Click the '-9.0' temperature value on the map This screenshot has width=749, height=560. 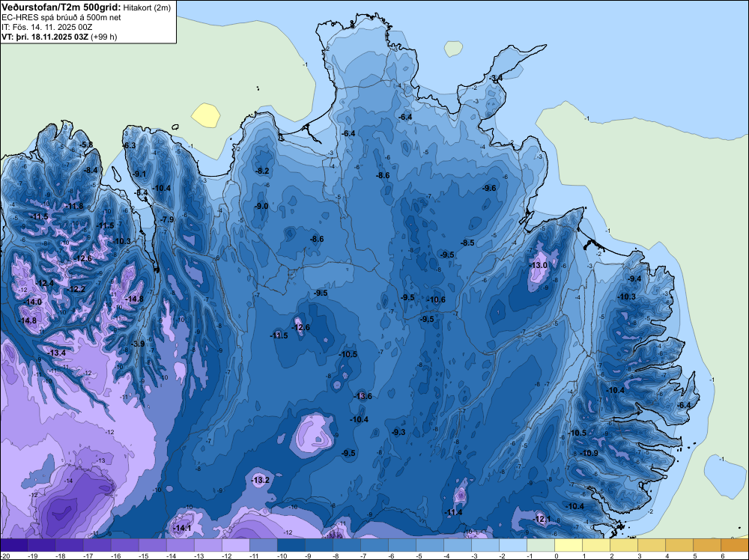pos(261,206)
